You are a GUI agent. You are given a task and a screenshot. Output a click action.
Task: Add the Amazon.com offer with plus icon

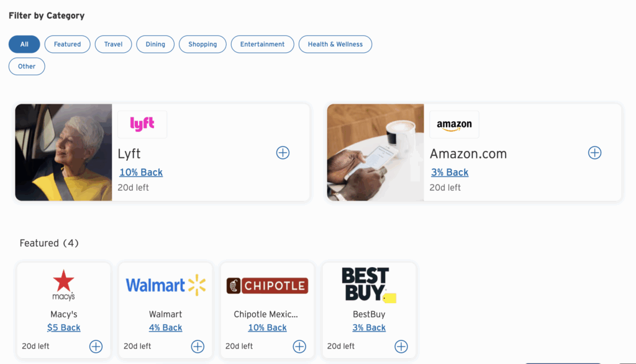click(594, 153)
